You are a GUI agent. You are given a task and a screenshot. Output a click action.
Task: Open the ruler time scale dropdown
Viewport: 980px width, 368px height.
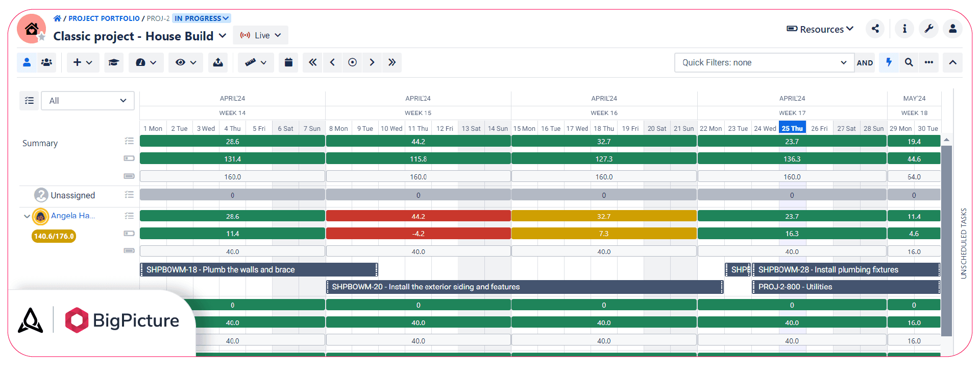(x=256, y=62)
